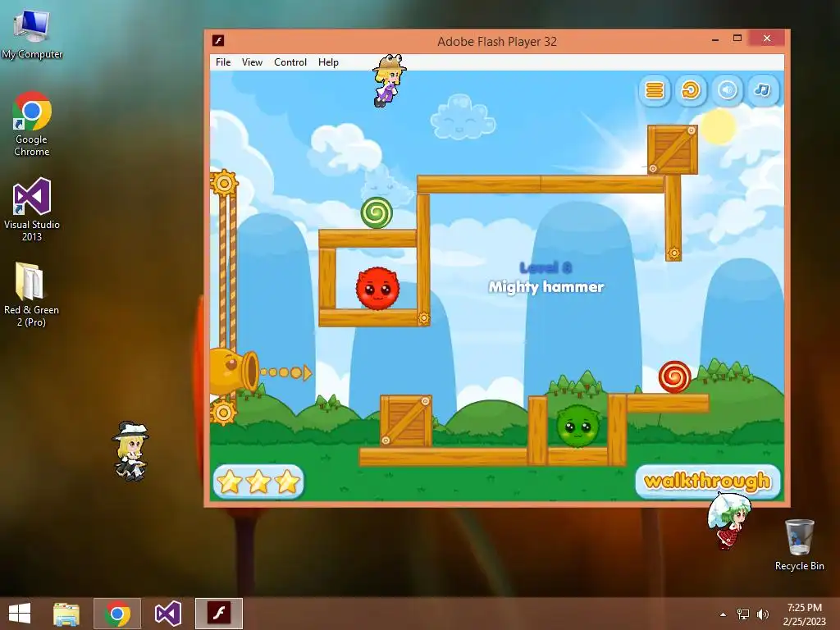840x630 pixels.
Task: Click the upper gear on the cannon rail
Action: pos(224,183)
